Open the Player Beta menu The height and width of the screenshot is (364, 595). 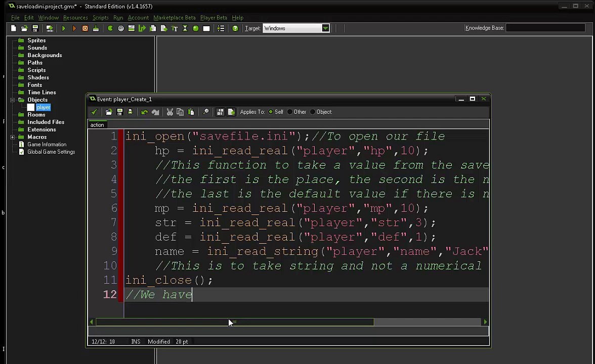pos(214,18)
